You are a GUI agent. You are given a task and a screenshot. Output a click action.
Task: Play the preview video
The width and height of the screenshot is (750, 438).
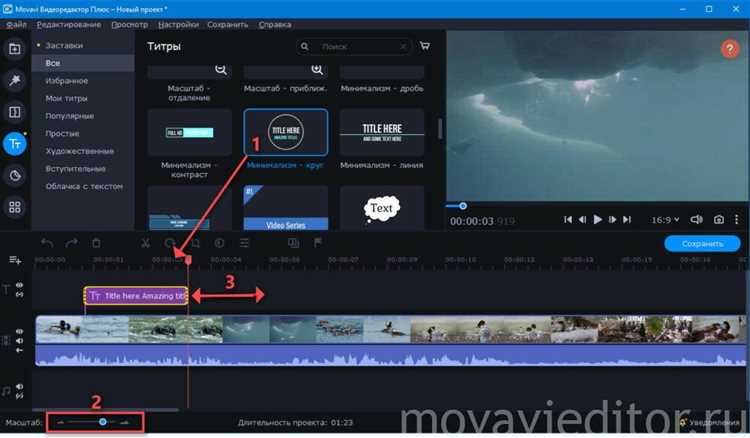pyautogui.click(x=597, y=219)
